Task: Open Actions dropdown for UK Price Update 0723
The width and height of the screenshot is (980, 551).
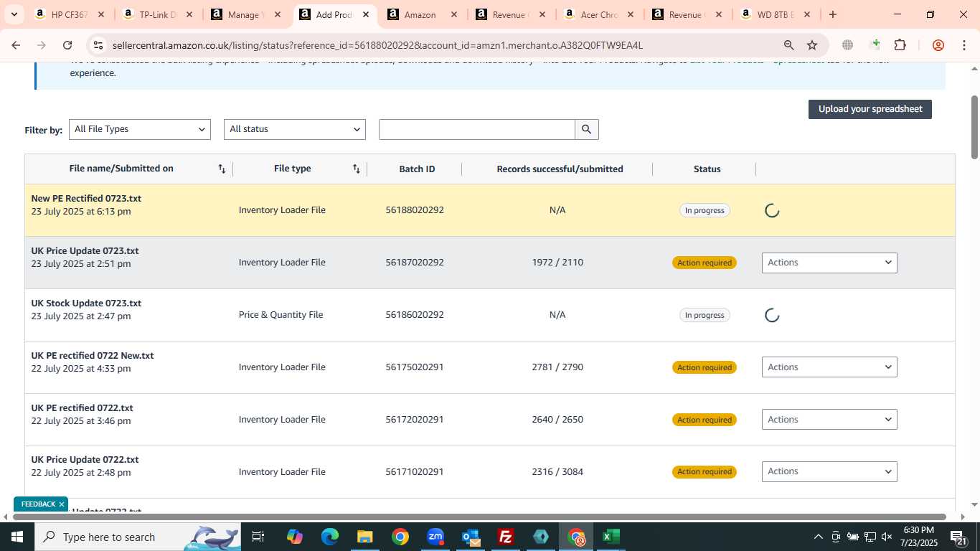Action: pos(829,263)
